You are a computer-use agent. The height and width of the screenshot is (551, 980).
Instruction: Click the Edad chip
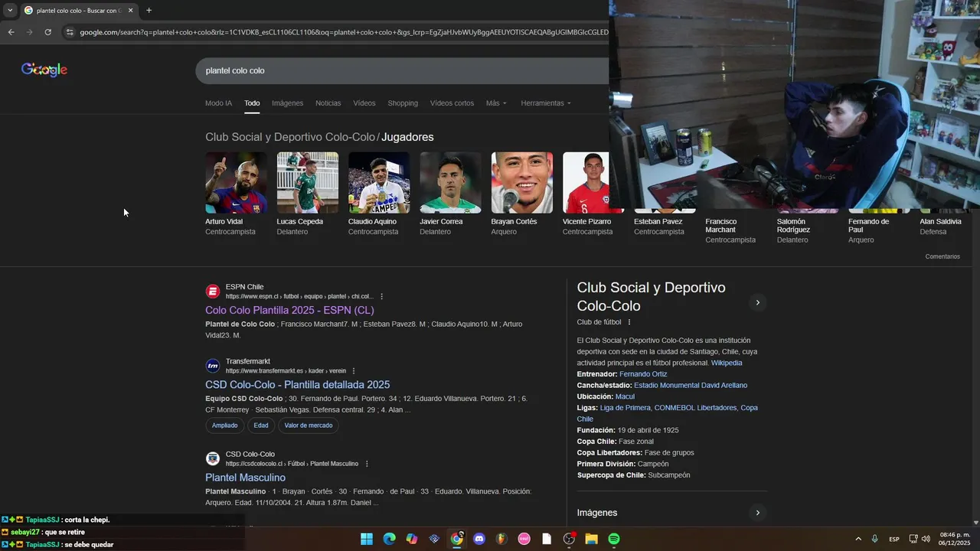point(261,425)
